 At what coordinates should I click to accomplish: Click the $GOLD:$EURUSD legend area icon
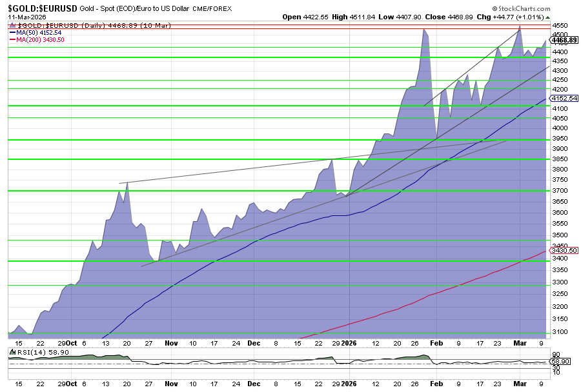coord(13,25)
